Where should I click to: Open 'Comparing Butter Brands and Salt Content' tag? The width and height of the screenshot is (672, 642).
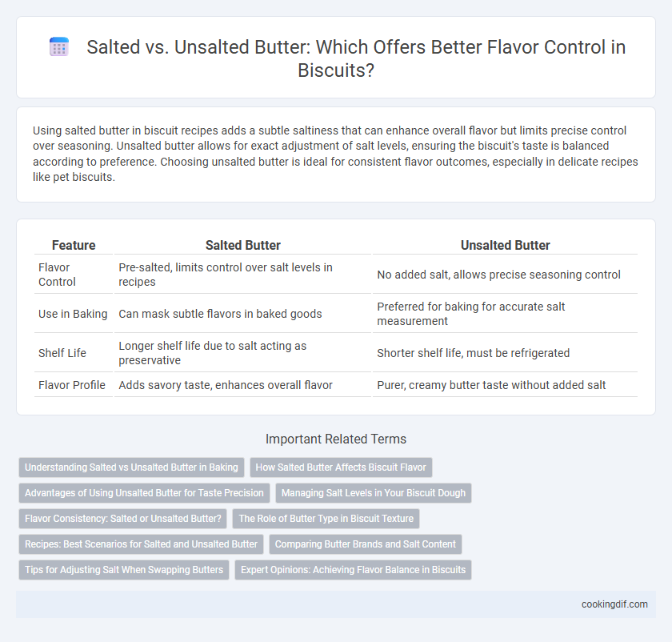point(365,544)
